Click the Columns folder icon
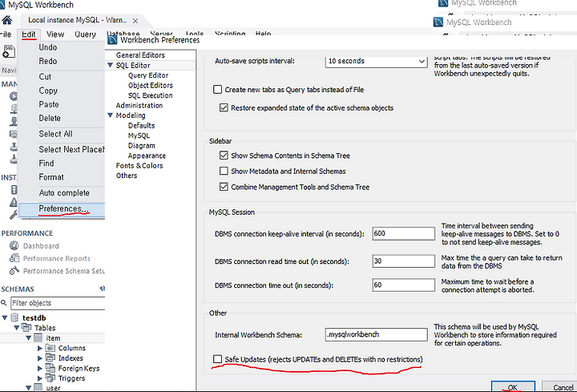Viewport: 577px width, 392px height. 50,348
